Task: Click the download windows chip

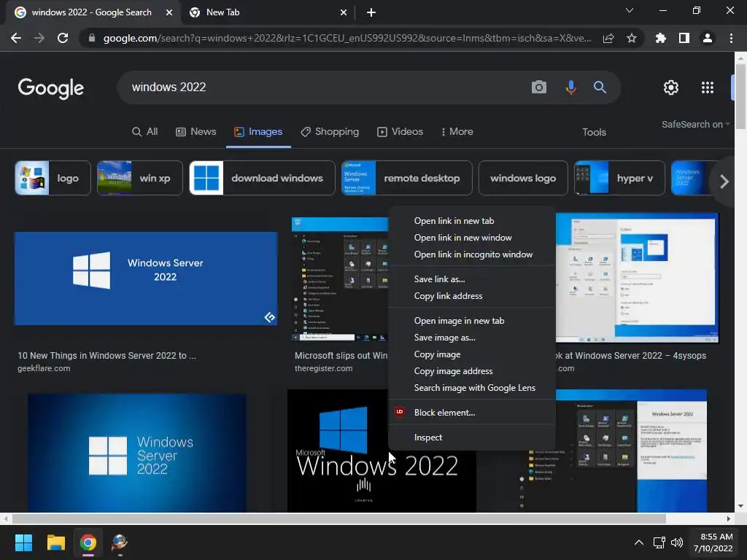Action: tap(262, 178)
